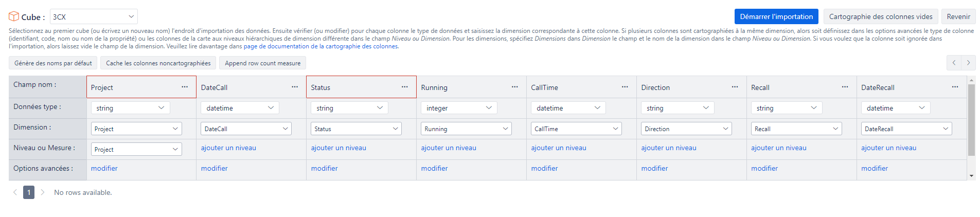Open the column mapping documentation page link
This screenshot has width=980, height=217.
(x=321, y=46)
